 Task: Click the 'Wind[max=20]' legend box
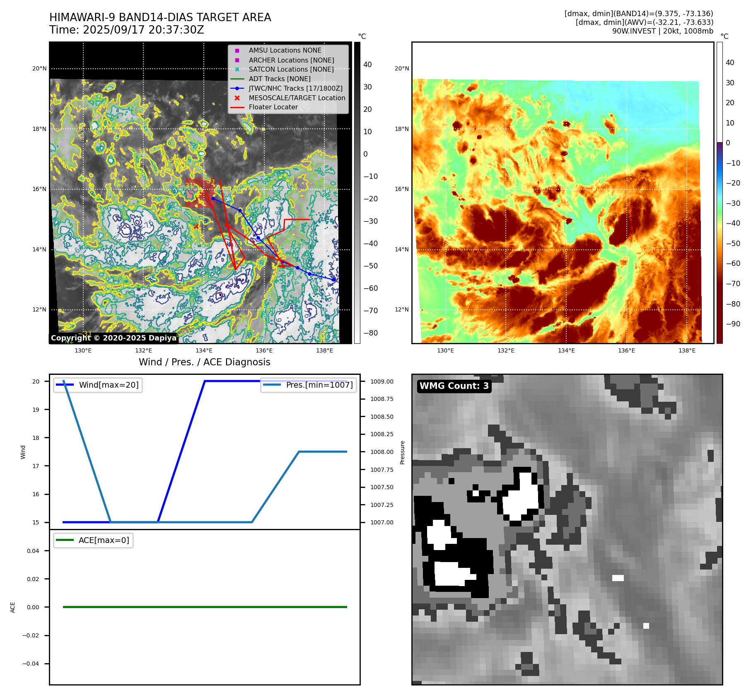98,385
